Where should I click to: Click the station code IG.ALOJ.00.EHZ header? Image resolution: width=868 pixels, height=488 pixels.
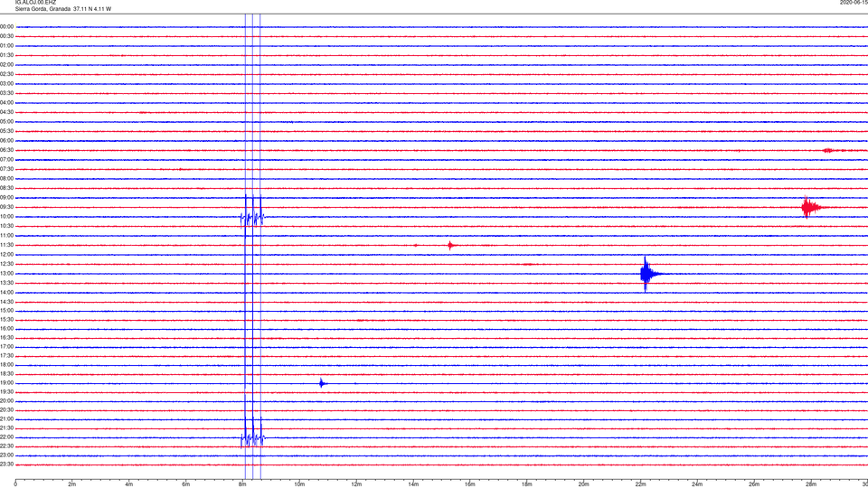click(x=35, y=3)
